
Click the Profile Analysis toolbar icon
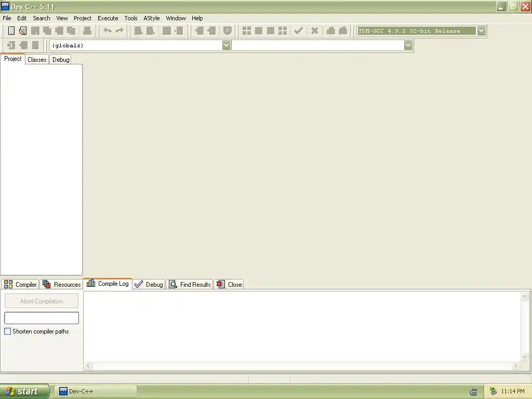point(331,31)
